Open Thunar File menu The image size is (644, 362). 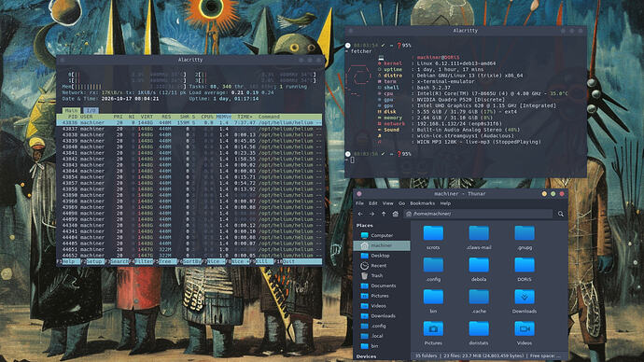359,203
